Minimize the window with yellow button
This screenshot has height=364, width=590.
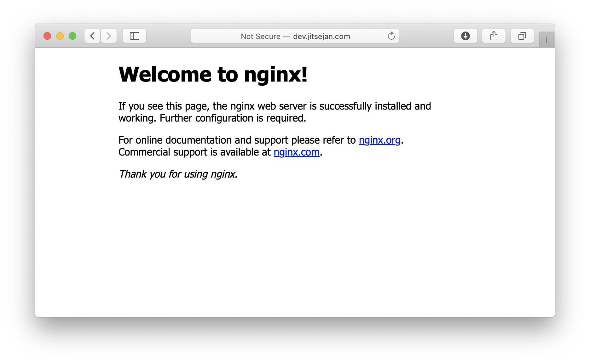(x=60, y=36)
